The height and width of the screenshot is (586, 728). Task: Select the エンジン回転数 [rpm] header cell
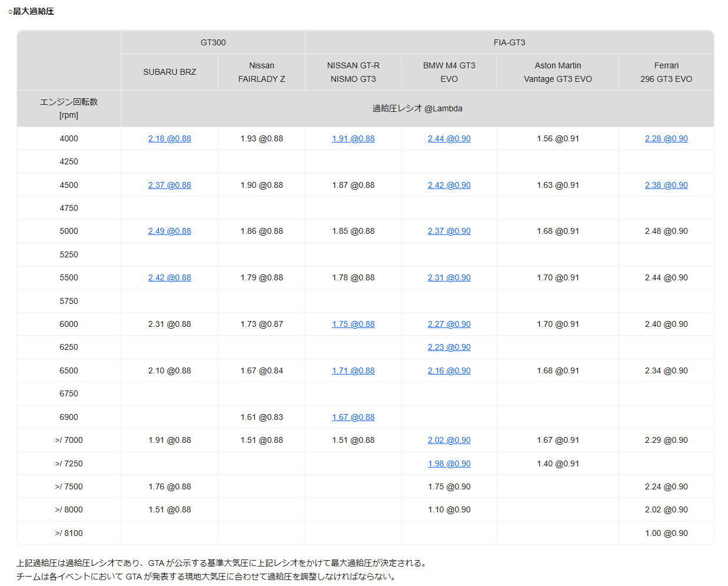pyautogui.click(x=69, y=108)
